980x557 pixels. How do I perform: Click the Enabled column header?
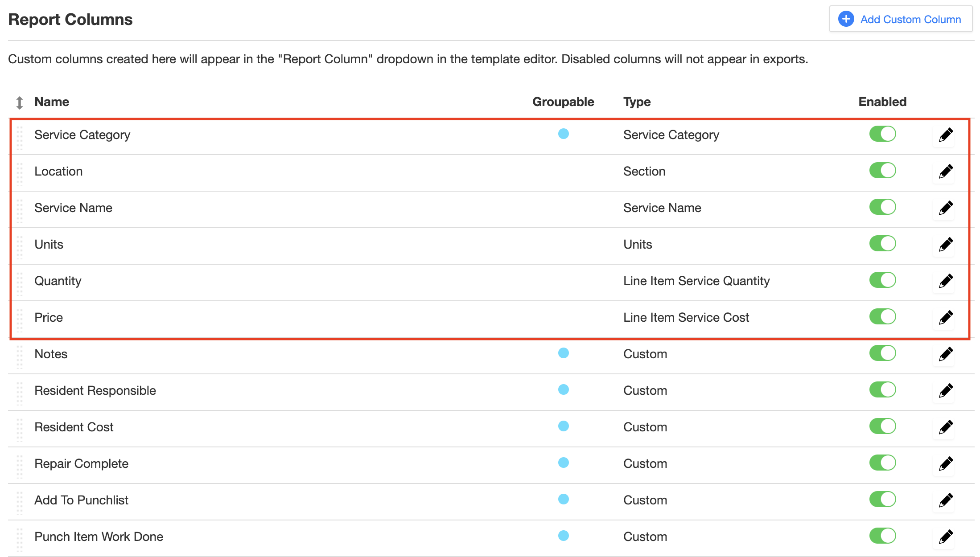pyautogui.click(x=882, y=102)
